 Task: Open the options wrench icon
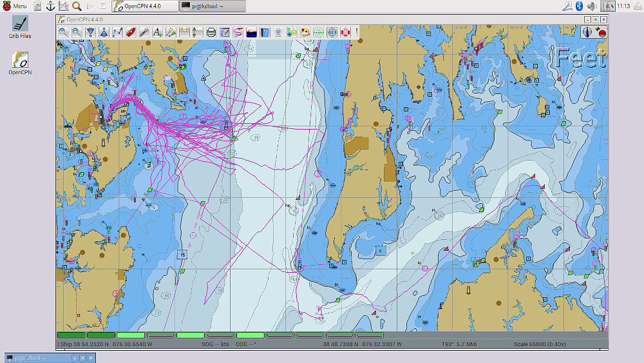(144, 32)
